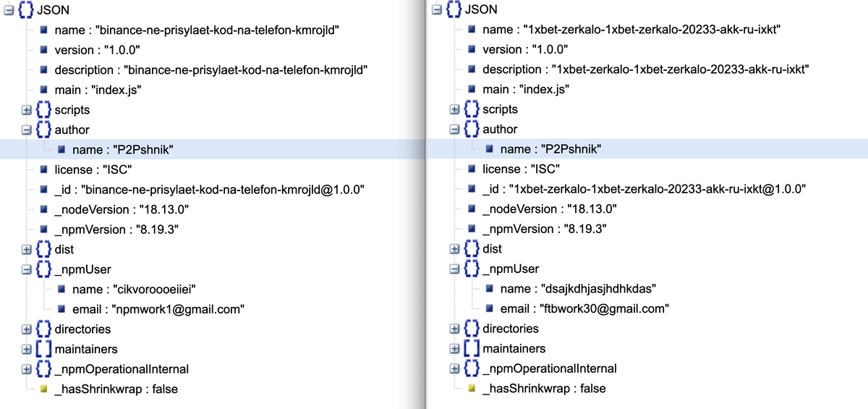The image size is (868, 409).
Task: Click yellow boolean icon beside _hasShrinkwrap in left panel
Action: pos(44,389)
